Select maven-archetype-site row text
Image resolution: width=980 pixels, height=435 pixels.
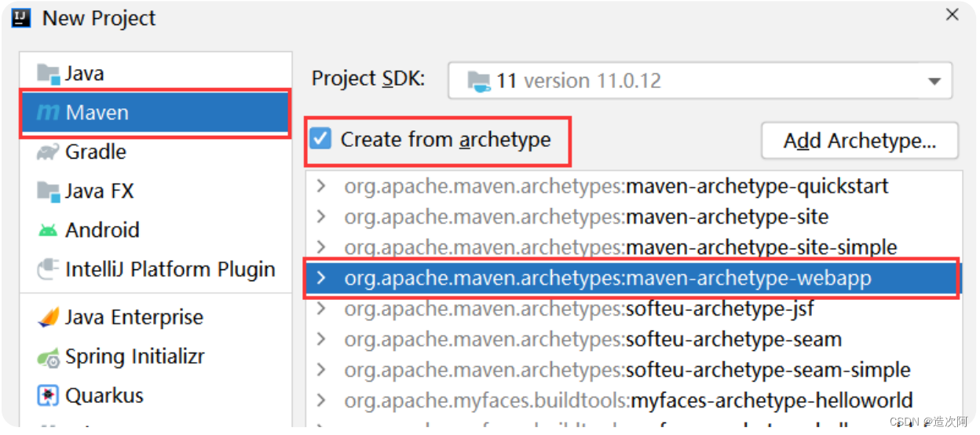point(587,217)
